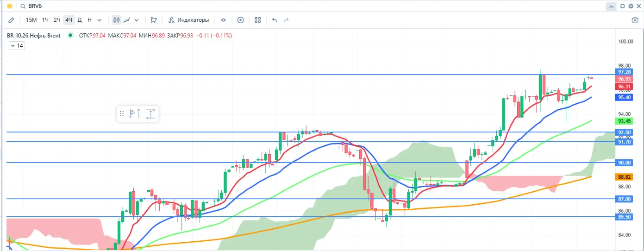The height and width of the screenshot is (251, 644).
Task: Click the 100.00 price axis tick
Action: click(625, 42)
